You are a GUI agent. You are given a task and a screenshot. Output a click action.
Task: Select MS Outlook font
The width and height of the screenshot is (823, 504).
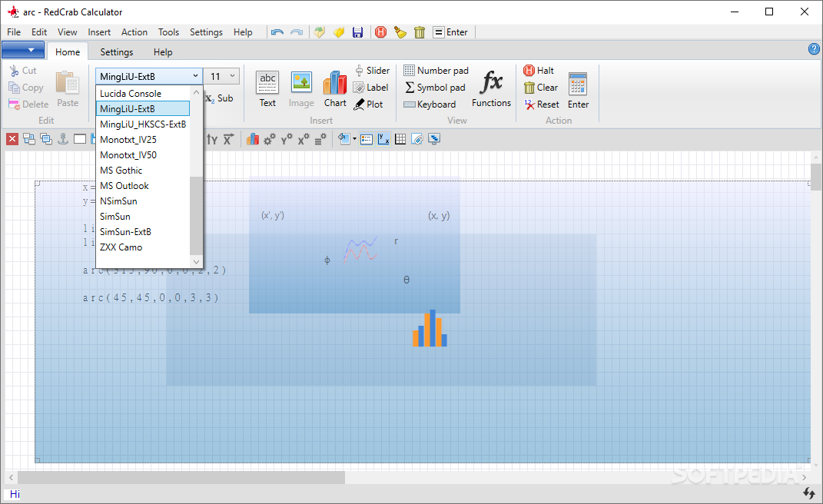(x=143, y=186)
